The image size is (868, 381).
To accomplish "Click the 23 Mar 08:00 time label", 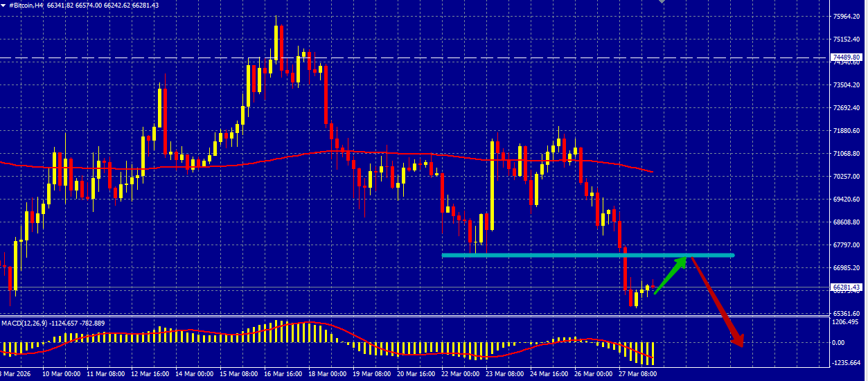I will tap(504, 373).
